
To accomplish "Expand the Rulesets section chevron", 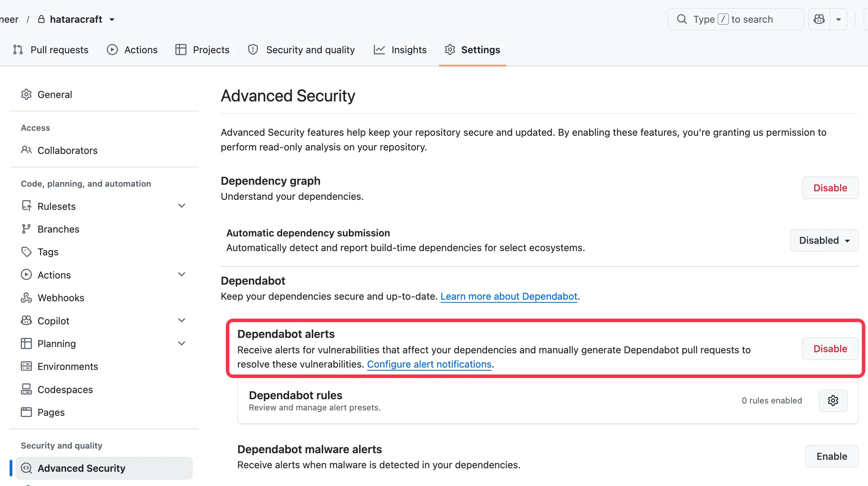I will click(182, 206).
